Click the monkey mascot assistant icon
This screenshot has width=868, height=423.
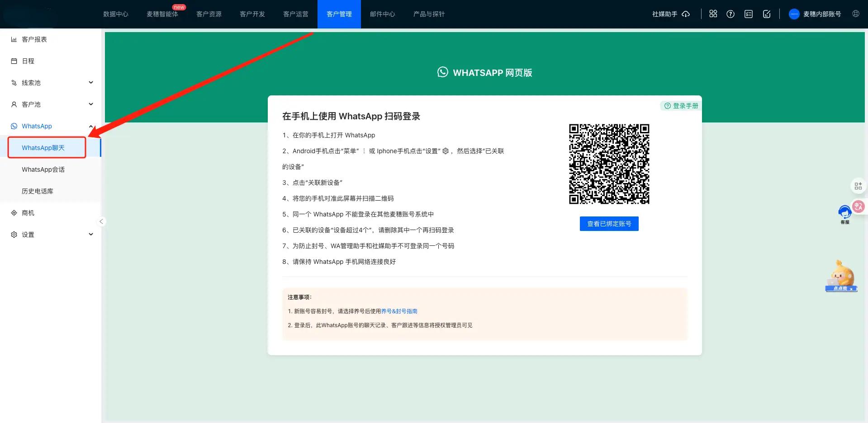click(x=841, y=276)
